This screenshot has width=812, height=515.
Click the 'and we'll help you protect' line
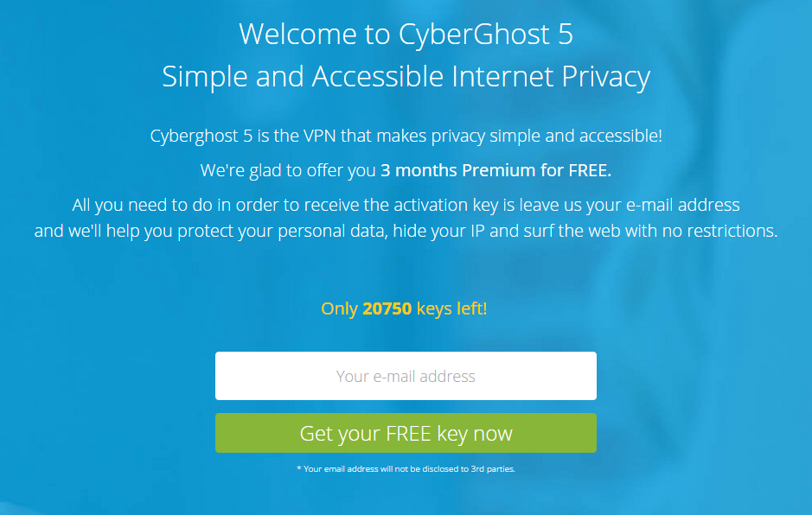pos(406,231)
